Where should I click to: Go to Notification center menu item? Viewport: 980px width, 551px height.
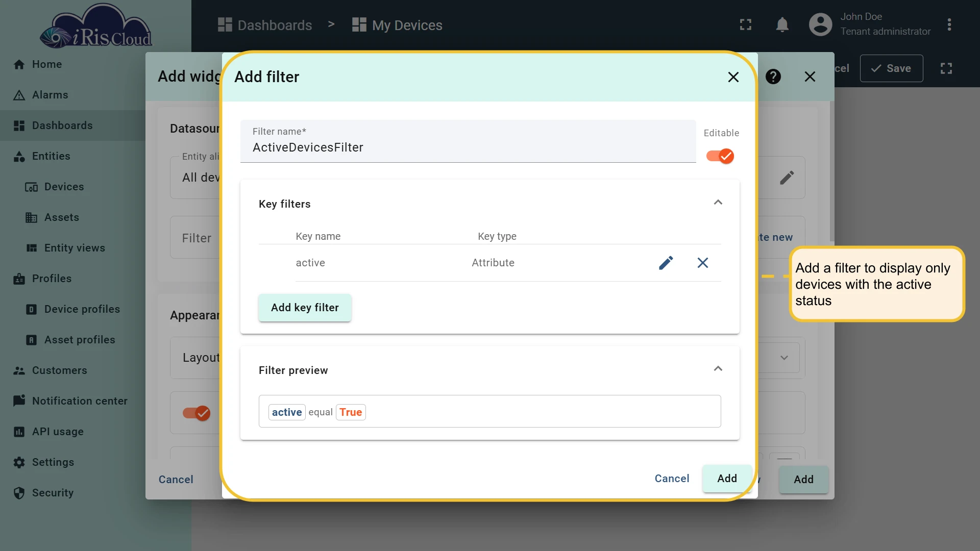coord(80,401)
